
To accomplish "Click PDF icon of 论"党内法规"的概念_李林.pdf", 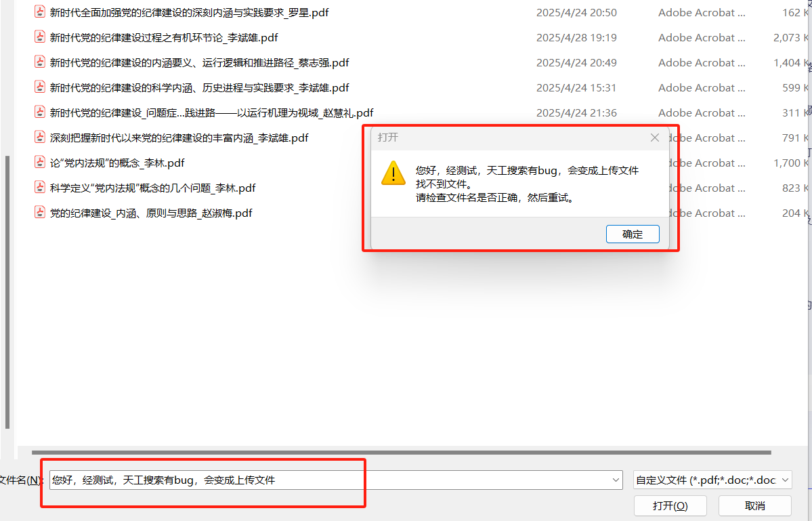I will click(x=40, y=162).
